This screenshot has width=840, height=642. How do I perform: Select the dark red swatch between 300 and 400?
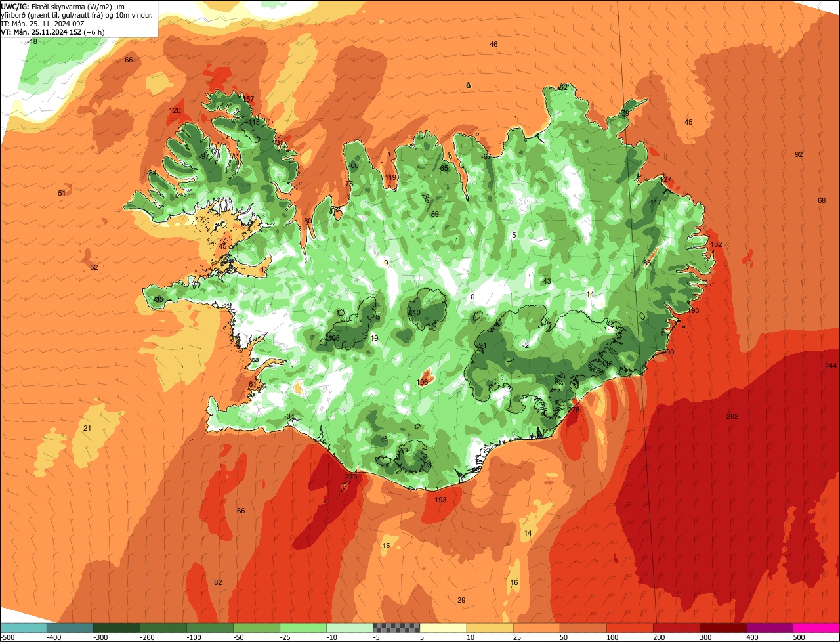(723, 628)
